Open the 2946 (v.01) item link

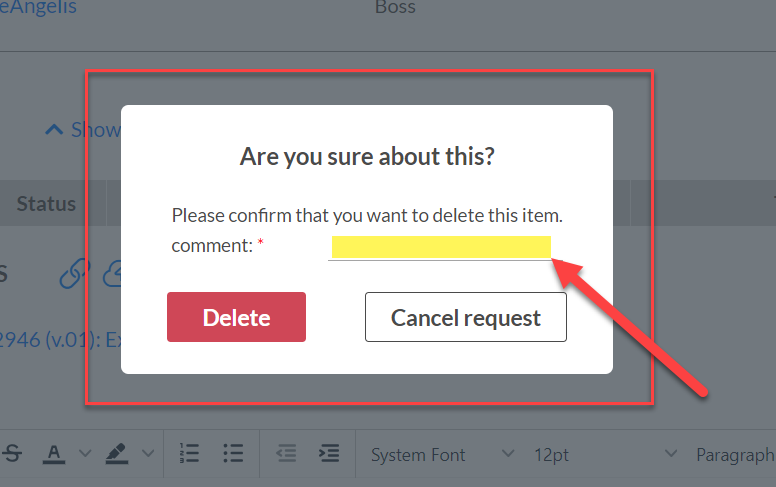(59, 340)
